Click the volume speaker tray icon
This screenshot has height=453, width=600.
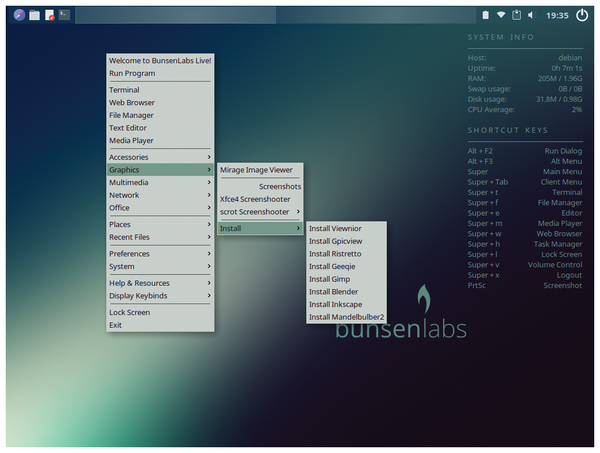(531, 15)
